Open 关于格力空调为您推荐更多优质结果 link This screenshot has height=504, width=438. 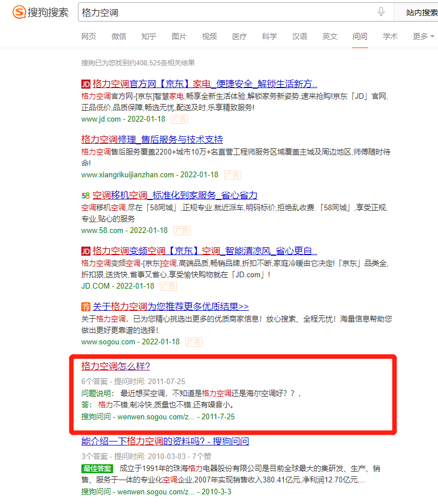(171, 306)
